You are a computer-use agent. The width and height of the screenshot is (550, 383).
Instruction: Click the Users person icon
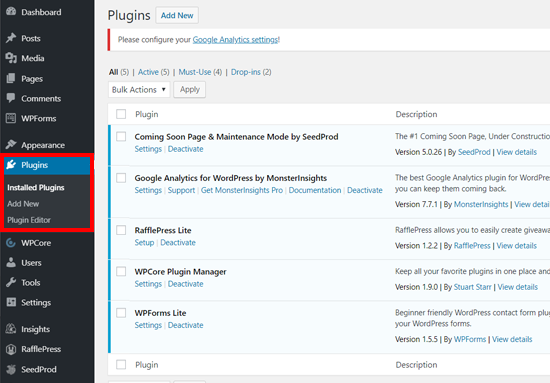coord(11,262)
